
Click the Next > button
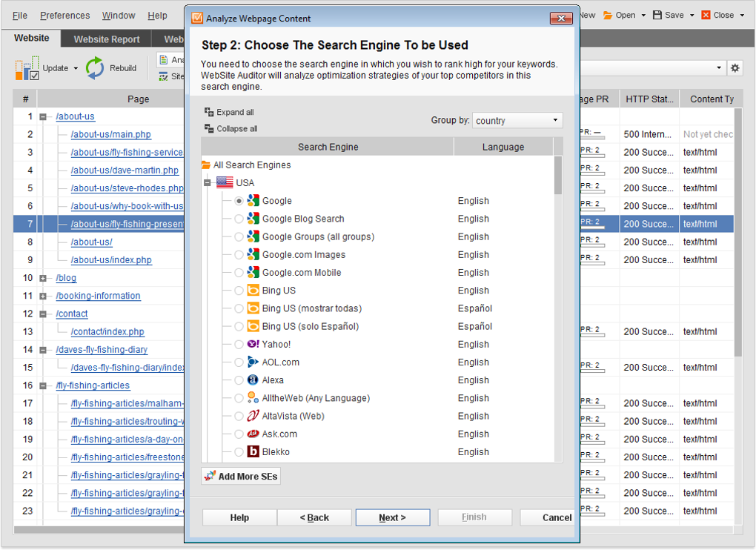point(393,517)
